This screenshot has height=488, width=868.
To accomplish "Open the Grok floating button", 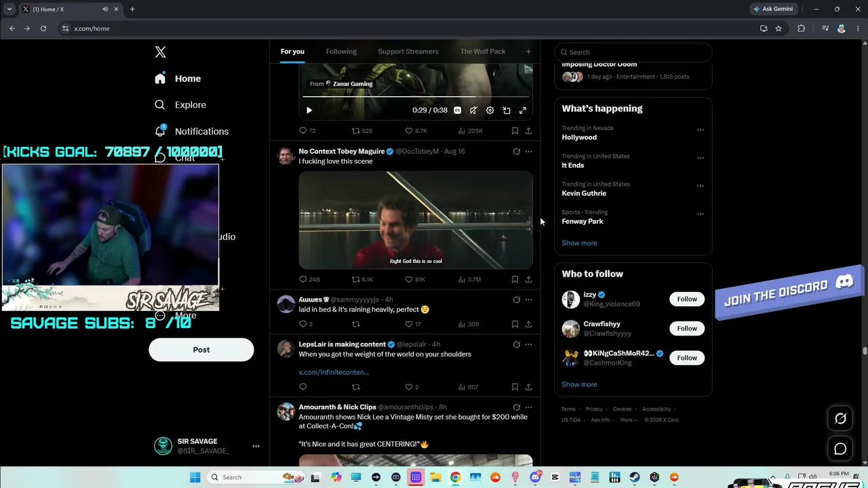I will (840, 419).
